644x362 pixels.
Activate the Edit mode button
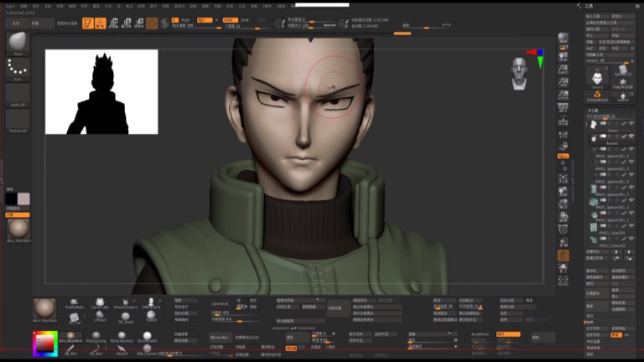(x=87, y=23)
